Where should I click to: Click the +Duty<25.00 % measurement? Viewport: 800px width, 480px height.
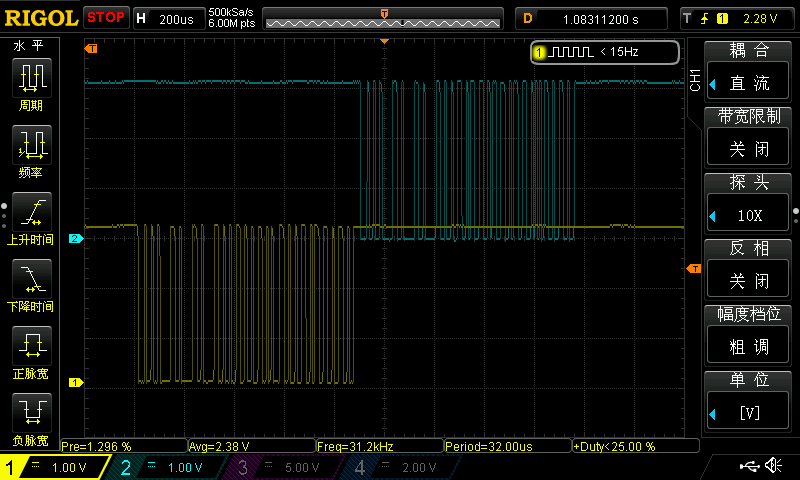[636, 446]
